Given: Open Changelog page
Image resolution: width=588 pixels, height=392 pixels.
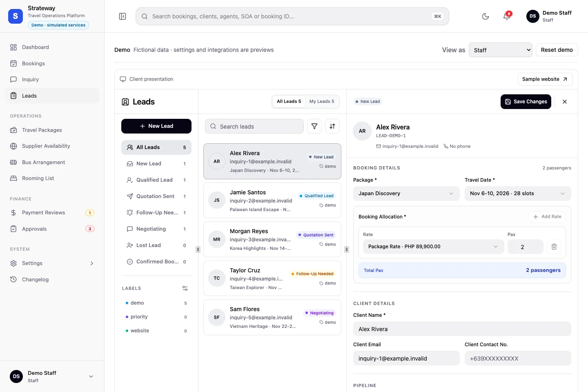Looking at the screenshot, I should click(x=52, y=280).
